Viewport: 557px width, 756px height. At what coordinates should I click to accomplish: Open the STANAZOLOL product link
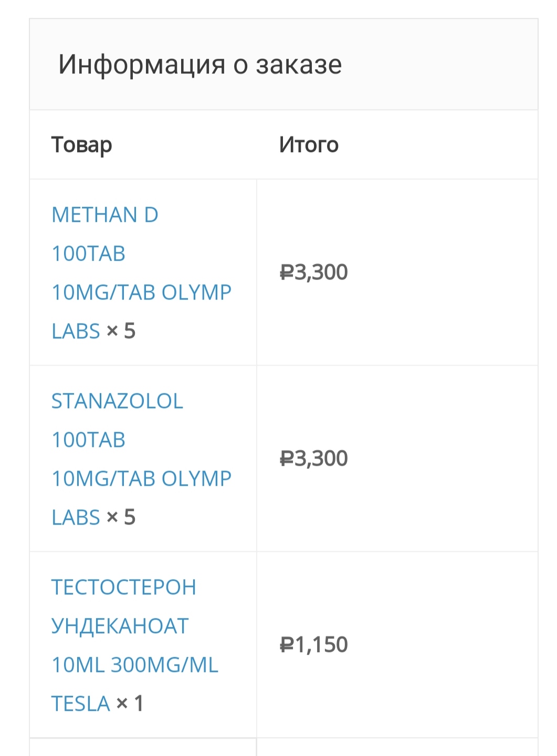tap(117, 401)
